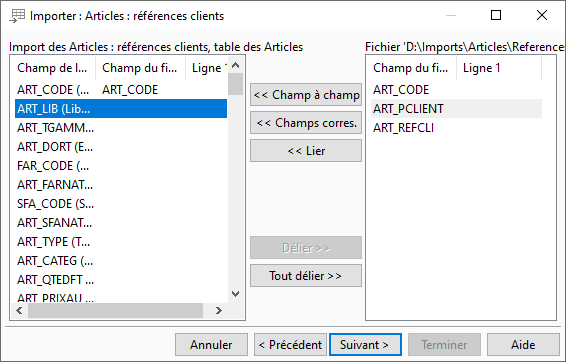
Task: Click the scroll up arrow in the fields list
Action: [x=236, y=65]
